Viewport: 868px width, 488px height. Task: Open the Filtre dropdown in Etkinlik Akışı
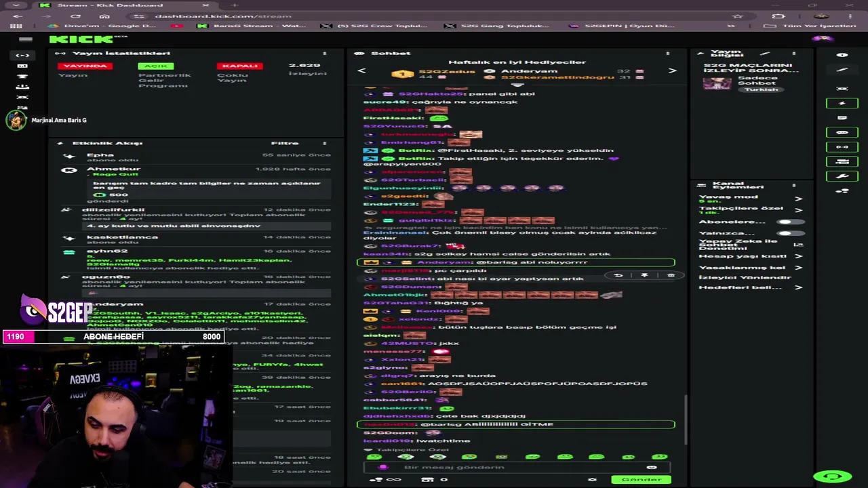[x=285, y=143]
